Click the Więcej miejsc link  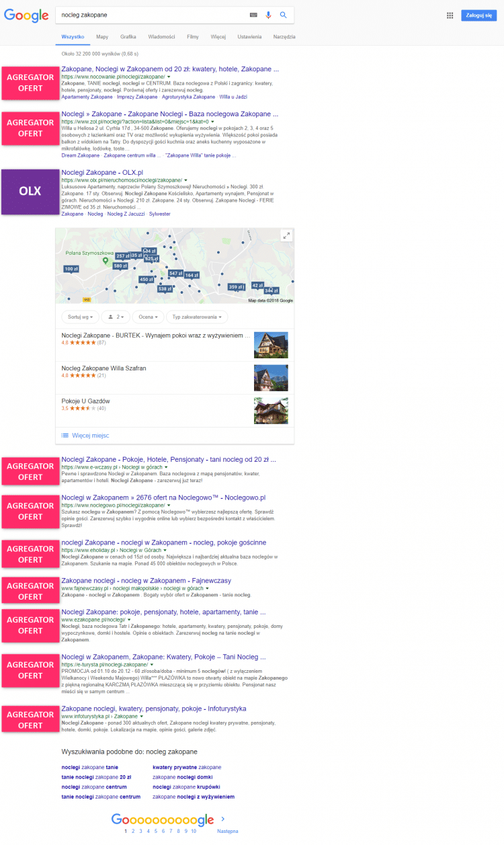coord(90,436)
